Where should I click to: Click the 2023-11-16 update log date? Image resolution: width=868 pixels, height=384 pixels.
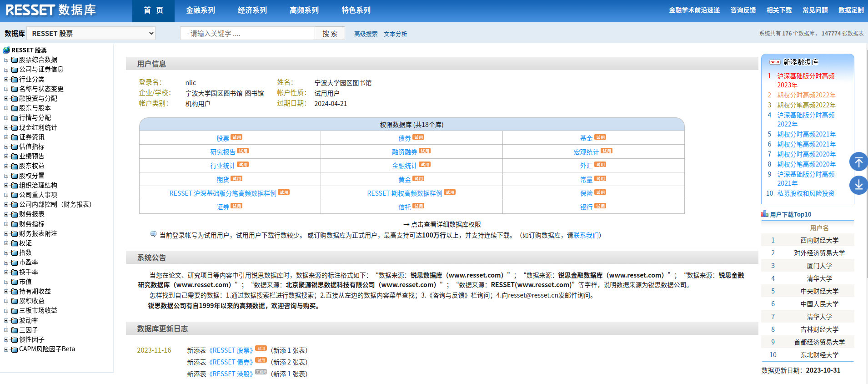tap(154, 350)
